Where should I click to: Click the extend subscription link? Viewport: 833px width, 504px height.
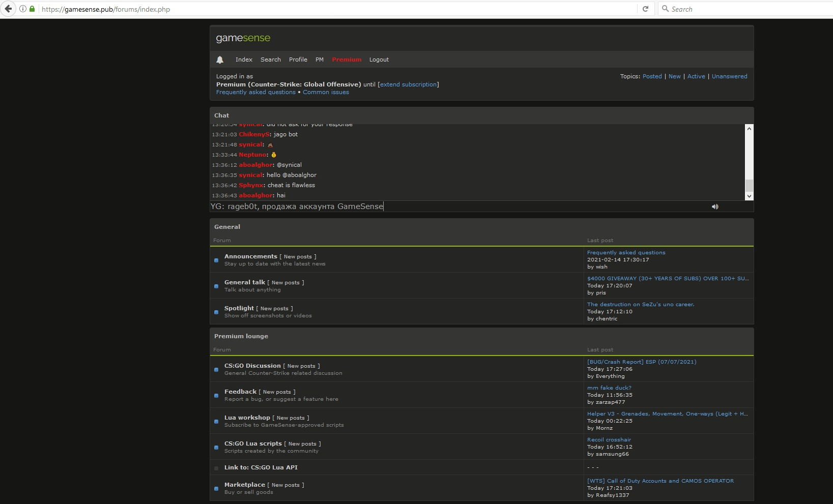tap(408, 84)
